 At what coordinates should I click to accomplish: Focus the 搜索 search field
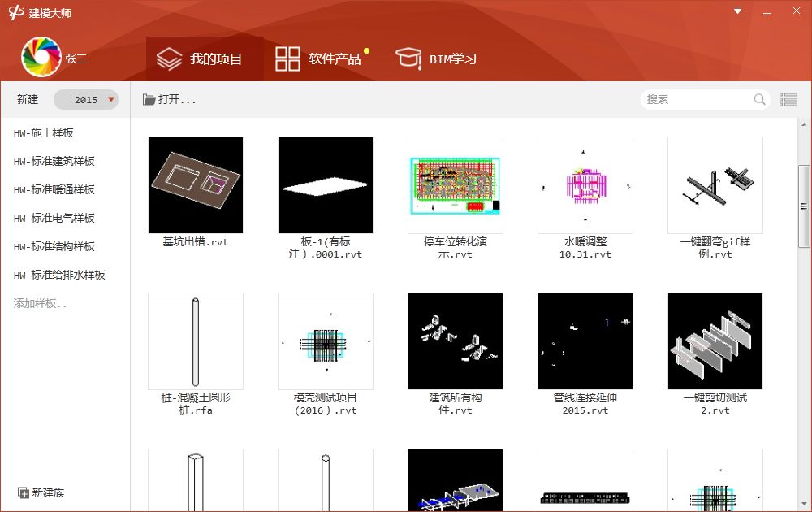pyautogui.click(x=706, y=99)
